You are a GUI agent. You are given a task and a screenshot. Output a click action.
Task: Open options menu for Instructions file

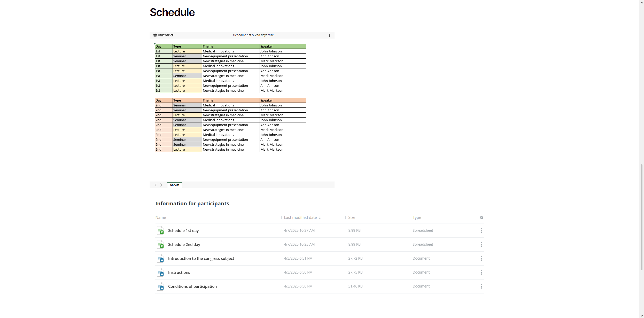coord(481,272)
